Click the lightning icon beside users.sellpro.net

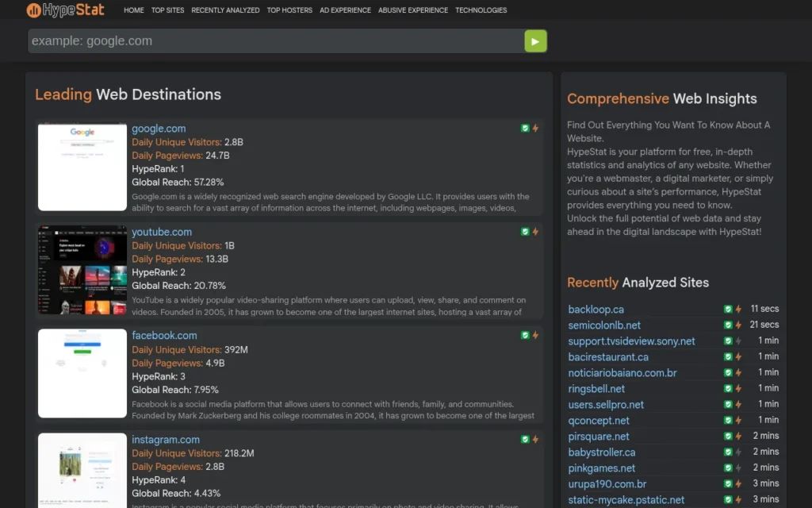pos(738,404)
